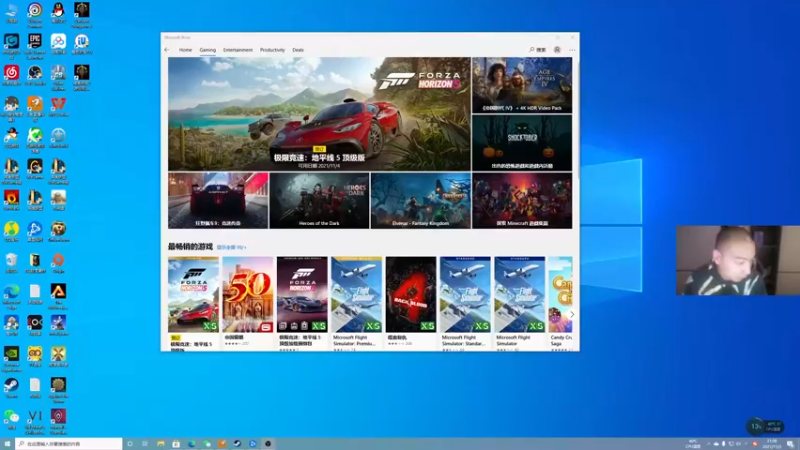This screenshot has width=800, height=450.
Task: Open the Baidu Netdisk desktop icon
Action: (x=58, y=44)
